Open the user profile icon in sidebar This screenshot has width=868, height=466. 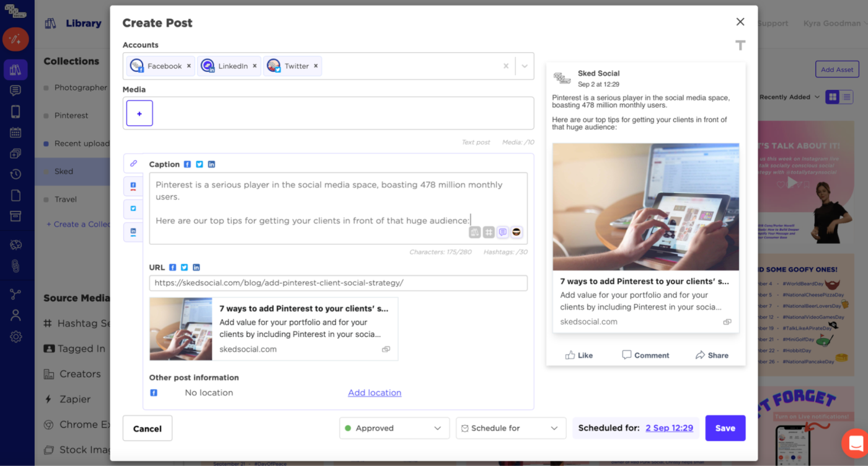coord(15,315)
